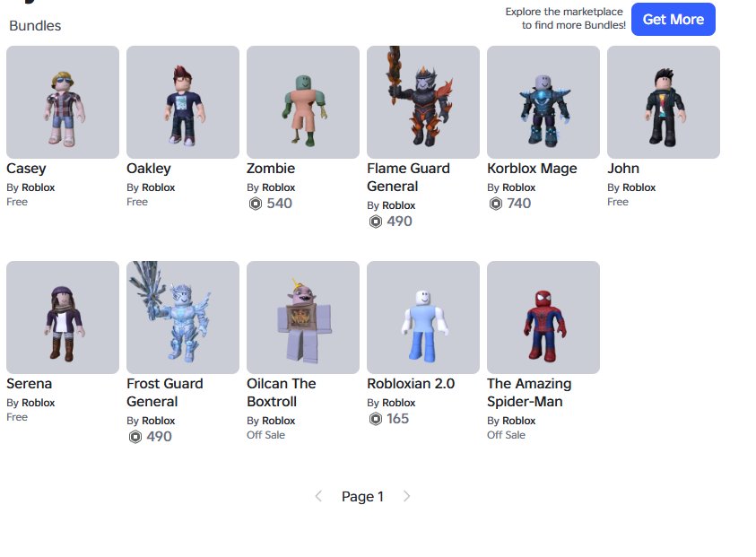Viewport: 756px width, 557px height.
Task: Open the John bundle title link
Action: (x=623, y=169)
